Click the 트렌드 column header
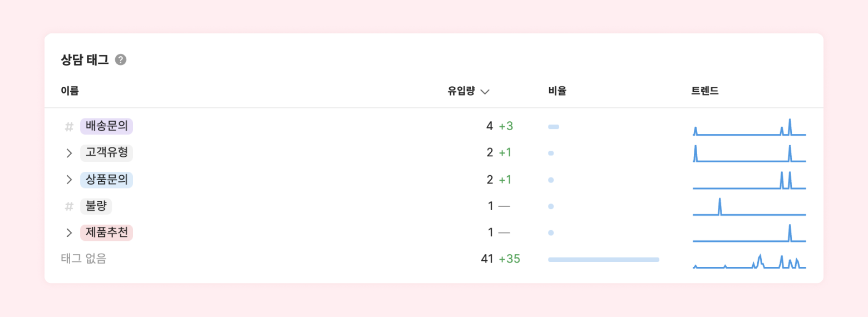 (705, 91)
